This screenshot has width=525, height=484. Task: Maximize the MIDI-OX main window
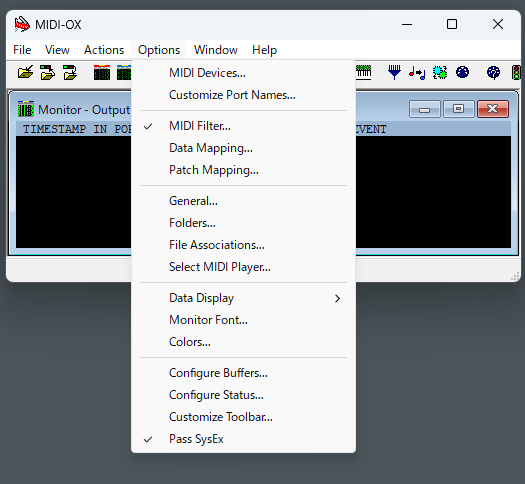(452, 24)
